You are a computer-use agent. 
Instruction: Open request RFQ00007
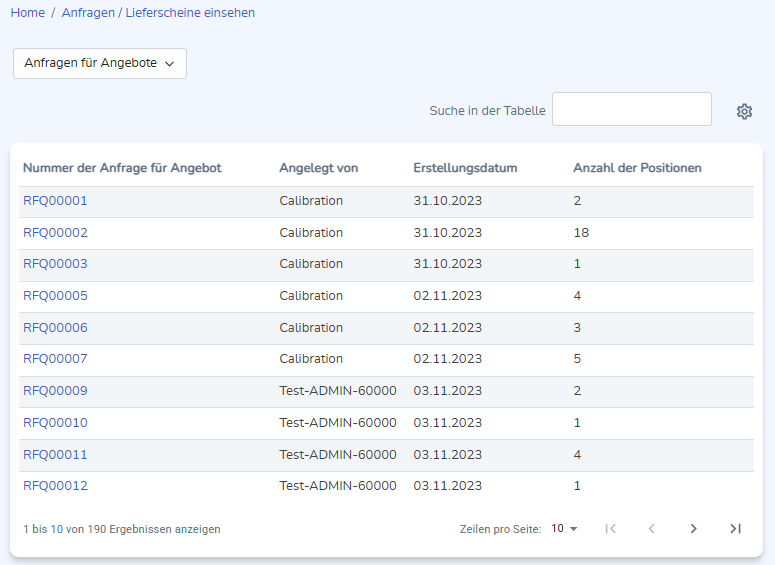[x=55, y=359]
